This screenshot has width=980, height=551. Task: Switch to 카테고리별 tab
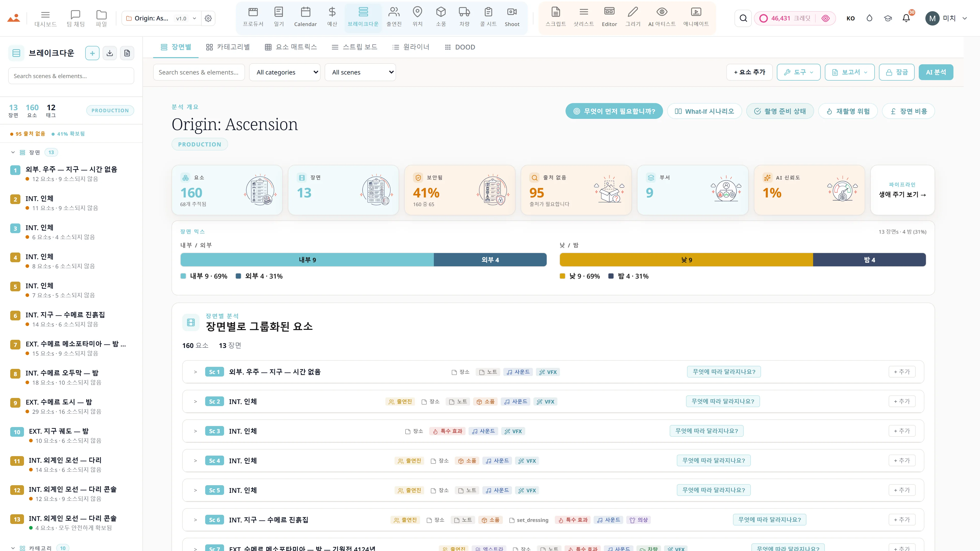tap(228, 47)
